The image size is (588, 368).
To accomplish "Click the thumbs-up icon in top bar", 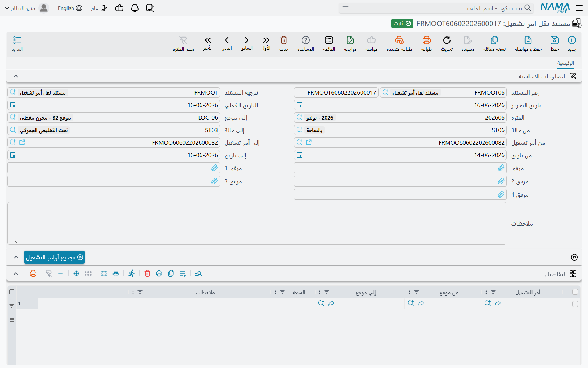I will click(x=119, y=8).
